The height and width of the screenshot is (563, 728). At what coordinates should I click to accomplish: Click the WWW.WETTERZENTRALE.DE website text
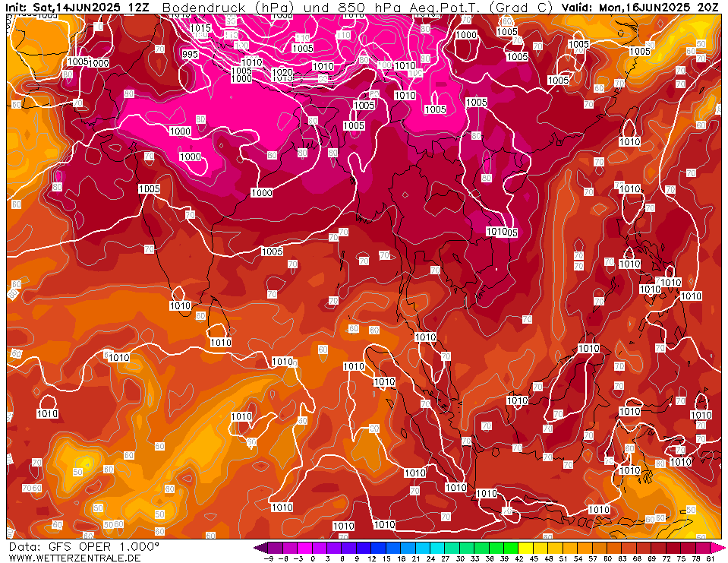(x=74, y=558)
